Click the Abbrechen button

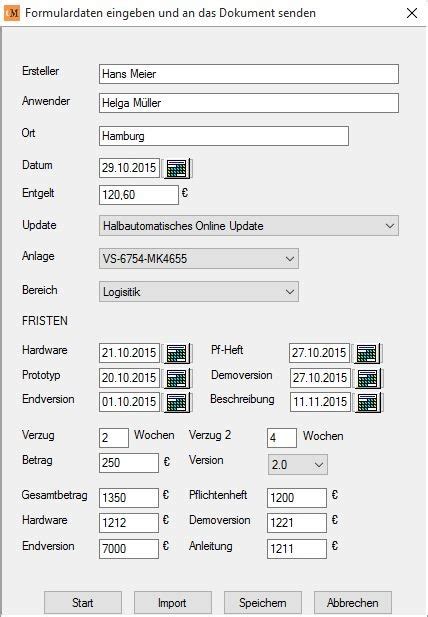[353, 603]
